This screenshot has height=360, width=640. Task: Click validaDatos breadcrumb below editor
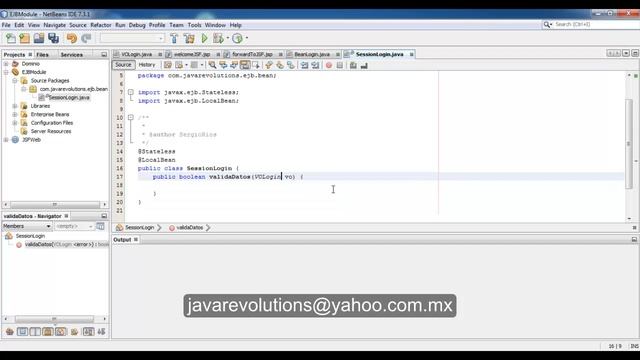(189, 228)
